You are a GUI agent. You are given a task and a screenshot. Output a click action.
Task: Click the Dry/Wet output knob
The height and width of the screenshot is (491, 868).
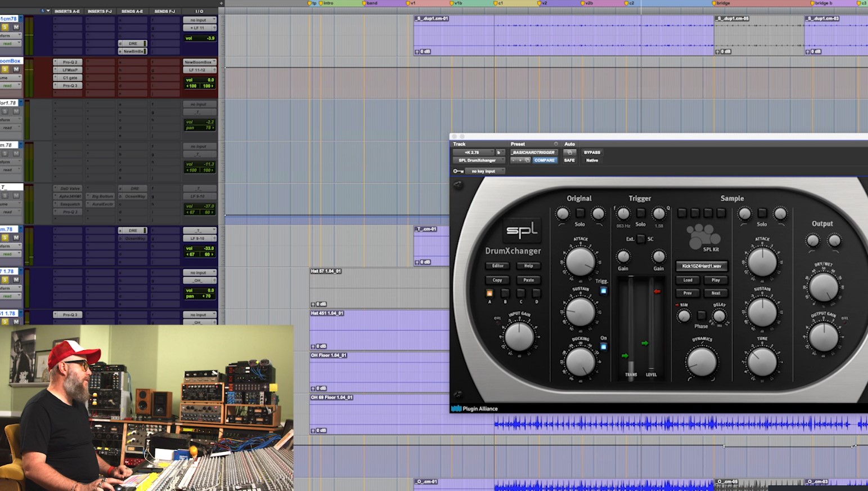click(x=824, y=287)
